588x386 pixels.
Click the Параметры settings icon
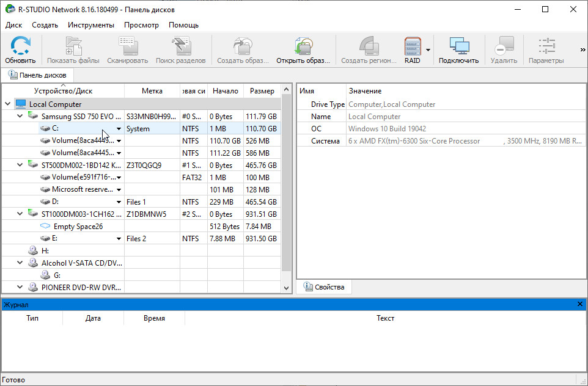[x=546, y=46]
